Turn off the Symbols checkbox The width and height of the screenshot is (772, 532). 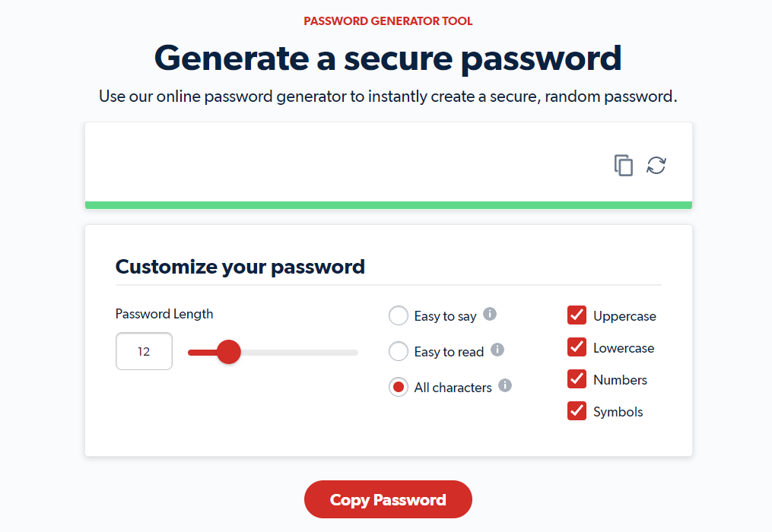tap(577, 411)
